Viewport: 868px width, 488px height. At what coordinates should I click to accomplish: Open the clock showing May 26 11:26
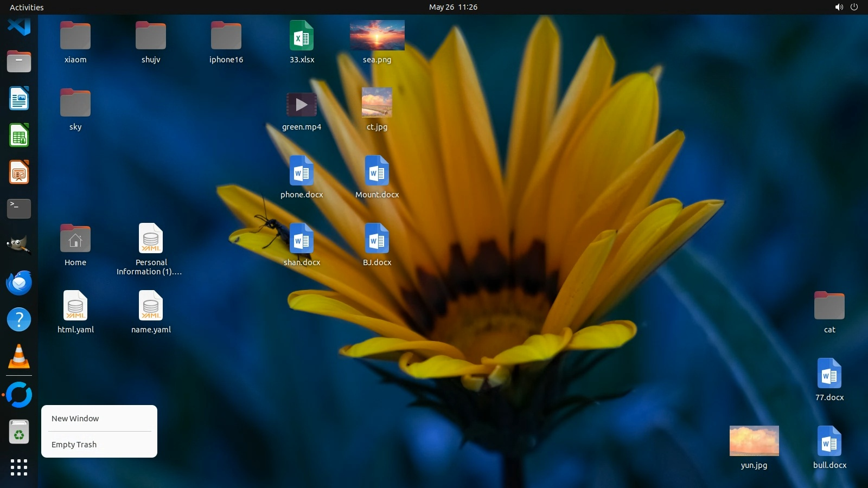point(453,7)
